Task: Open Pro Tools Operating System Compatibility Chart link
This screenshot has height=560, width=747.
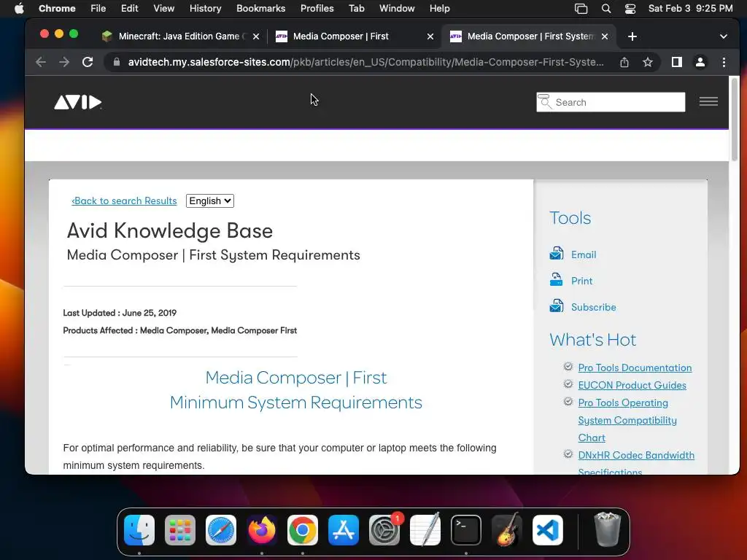Action: 627,420
